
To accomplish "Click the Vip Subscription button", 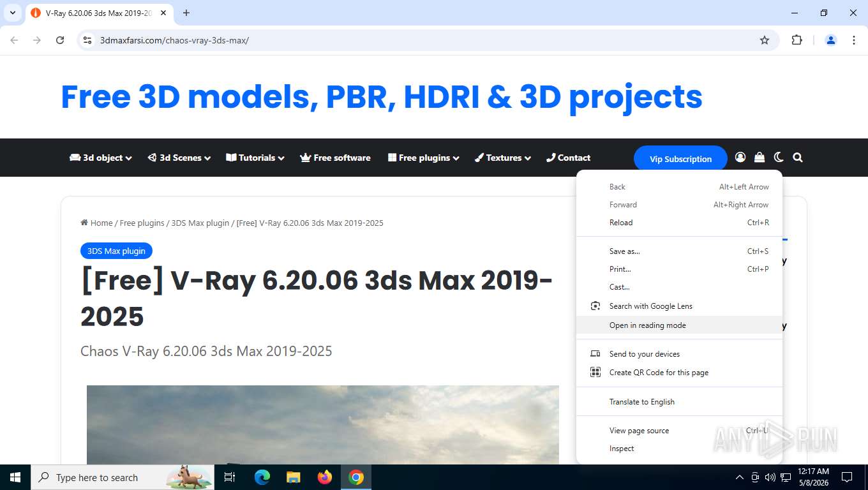I will 680,159.
